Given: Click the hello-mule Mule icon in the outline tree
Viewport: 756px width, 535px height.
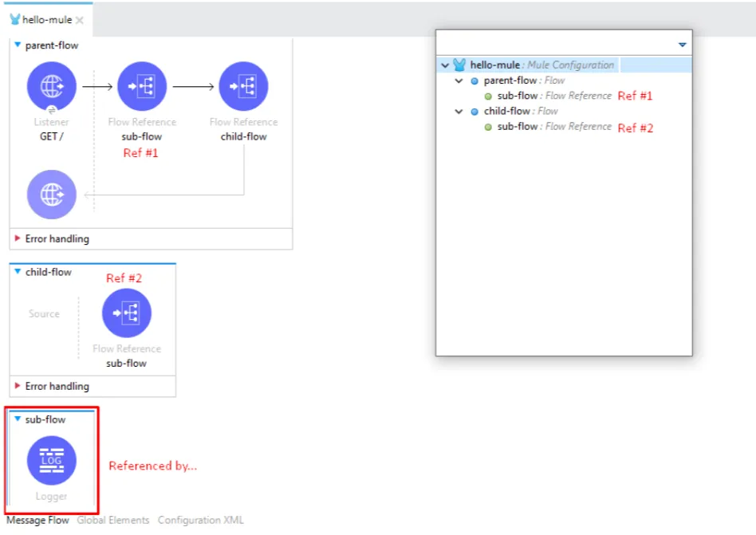Looking at the screenshot, I should click(x=459, y=65).
